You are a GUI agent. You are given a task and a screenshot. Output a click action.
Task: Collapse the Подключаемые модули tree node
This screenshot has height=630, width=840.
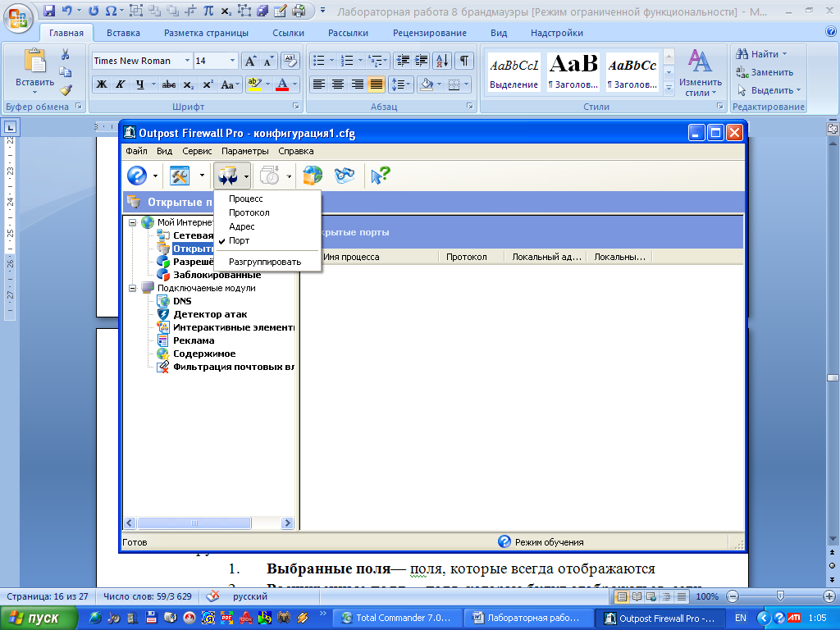tap(132, 288)
